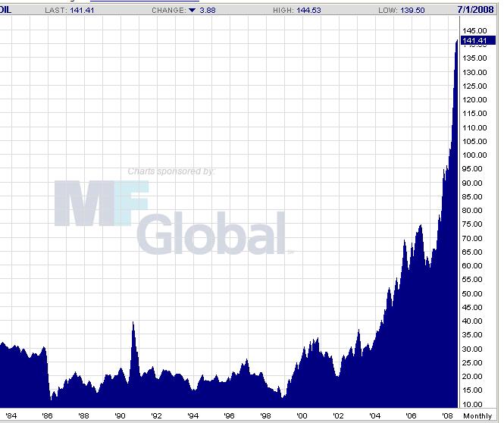The image size is (504, 423).
Task: Click the OIL symbol label in header
Action: [x=6, y=10]
